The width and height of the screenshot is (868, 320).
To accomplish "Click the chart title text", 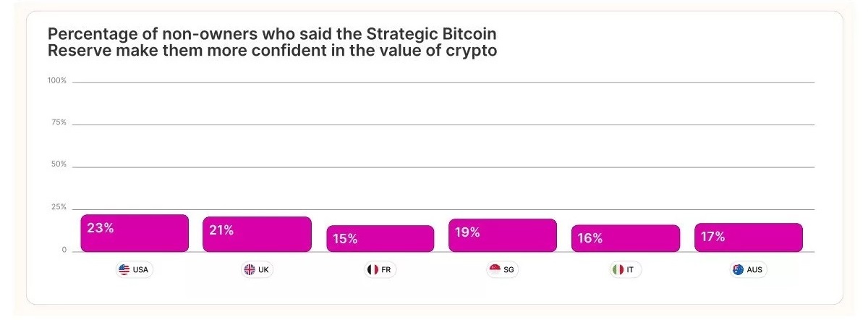I will 272,43.
